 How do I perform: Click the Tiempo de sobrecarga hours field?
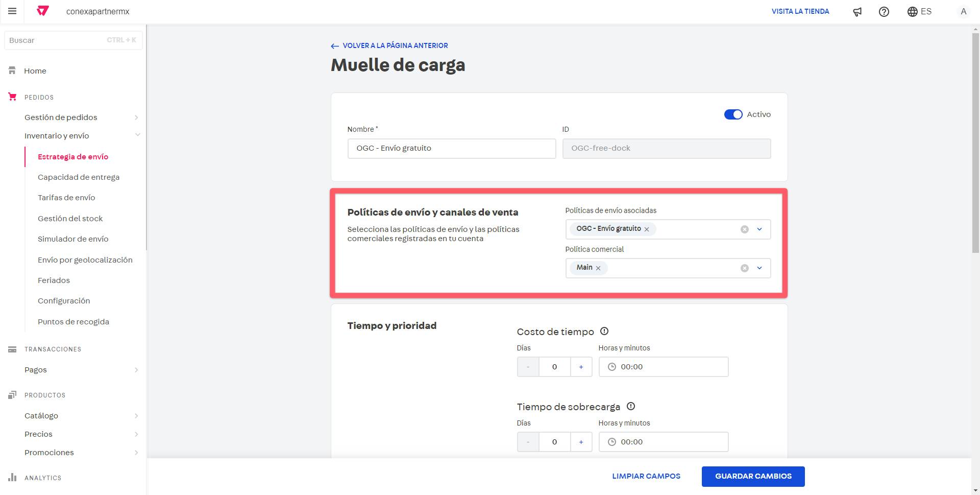tap(664, 442)
